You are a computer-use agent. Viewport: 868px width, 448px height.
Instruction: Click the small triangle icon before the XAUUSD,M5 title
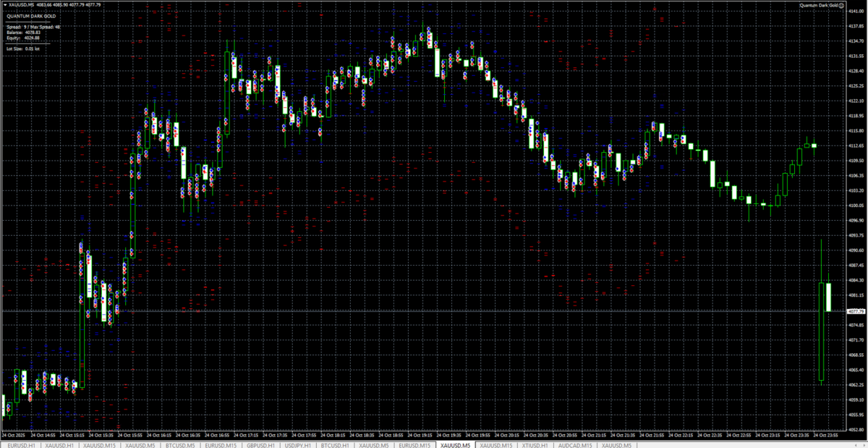point(4,6)
